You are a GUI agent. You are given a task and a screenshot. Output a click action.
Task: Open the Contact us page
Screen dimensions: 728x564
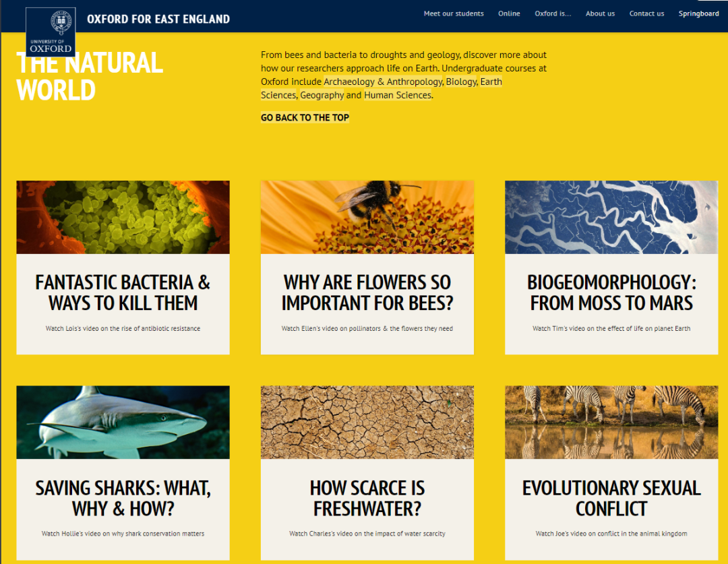[646, 13]
